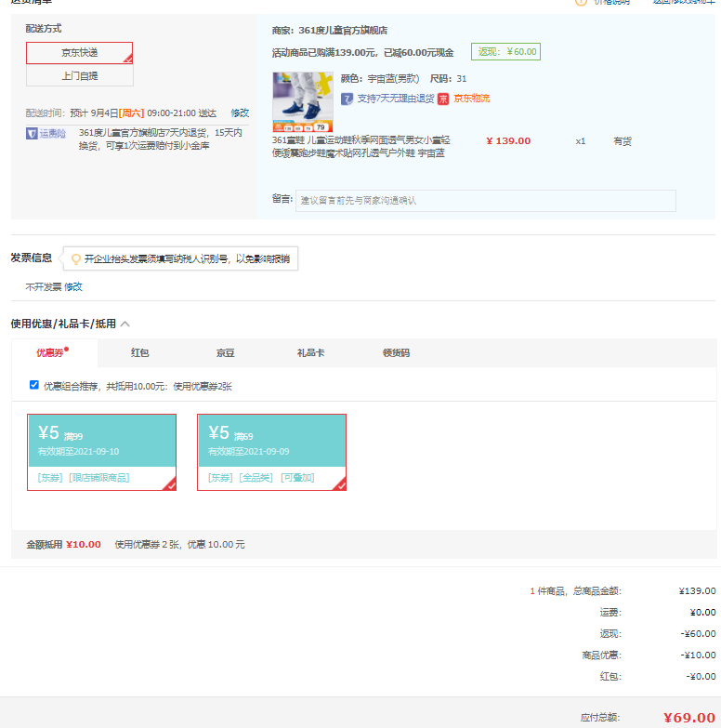
Task: Uncheck the 优惠组合推荐 checkbox
Action: pyautogui.click(x=33, y=385)
